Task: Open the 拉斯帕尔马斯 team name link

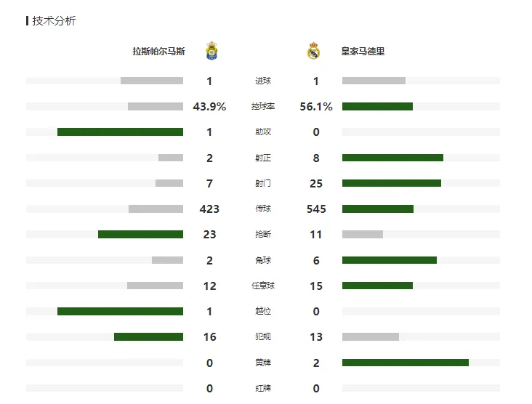Action: (x=158, y=51)
